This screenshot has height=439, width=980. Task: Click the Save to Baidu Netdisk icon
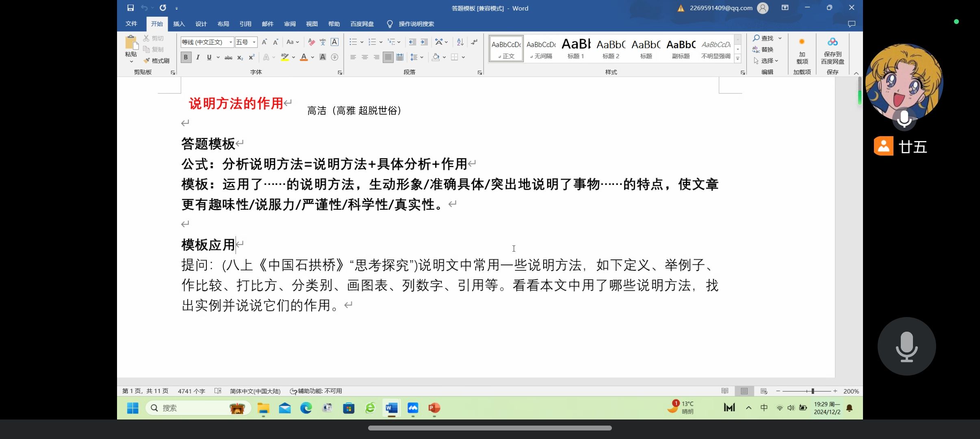832,42
